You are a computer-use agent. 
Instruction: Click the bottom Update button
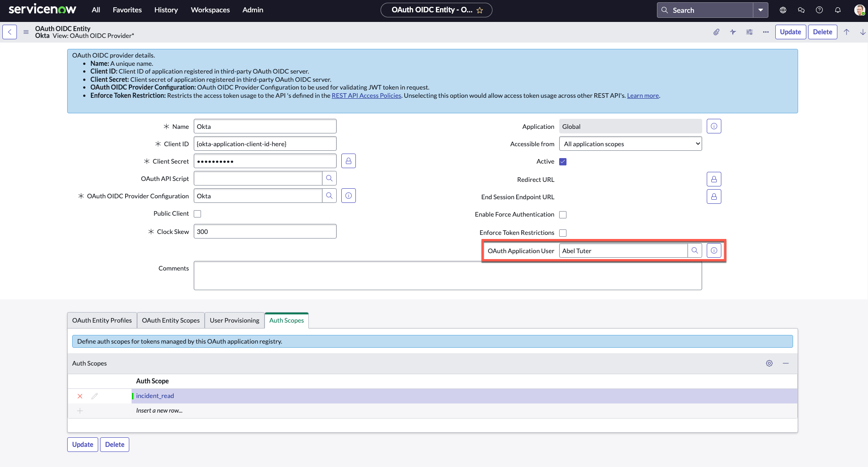coord(83,445)
